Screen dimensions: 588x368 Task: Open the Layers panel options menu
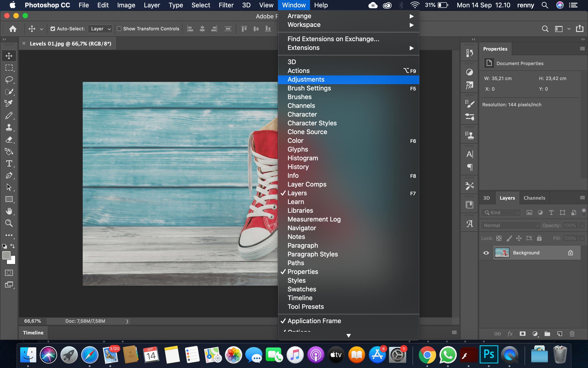[x=582, y=198]
